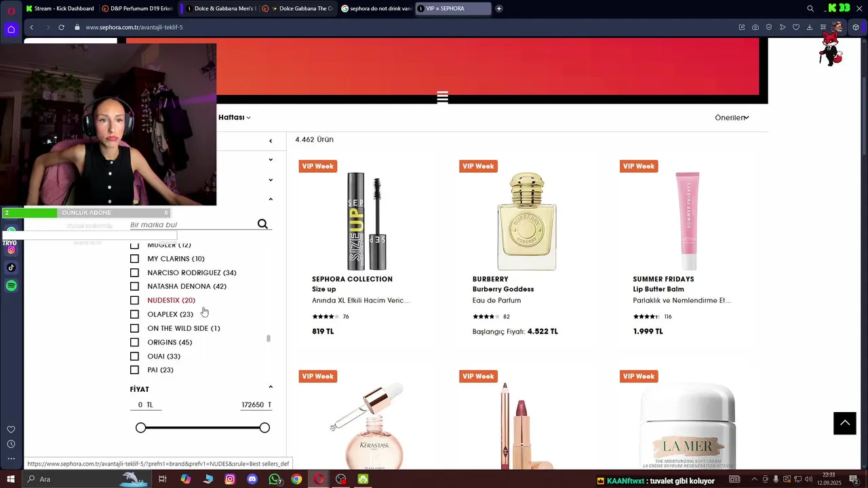This screenshot has width=868, height=488.
Task: Open browser downloads icon
Action: (x=810, y=27)
